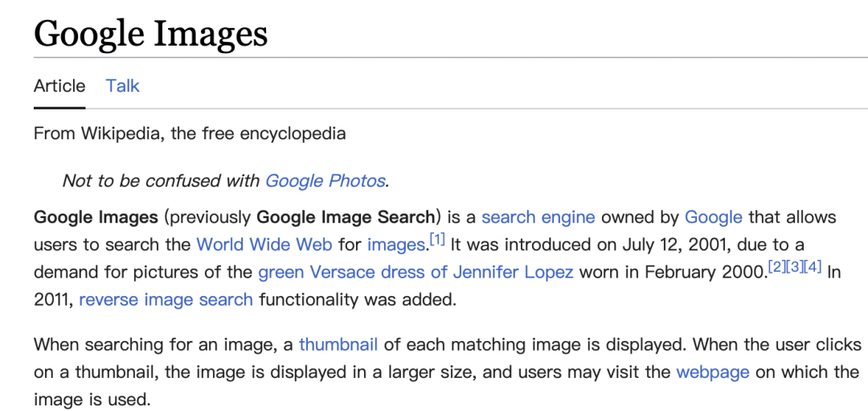
Task: Open the reverse image search link
Action: 166,300
